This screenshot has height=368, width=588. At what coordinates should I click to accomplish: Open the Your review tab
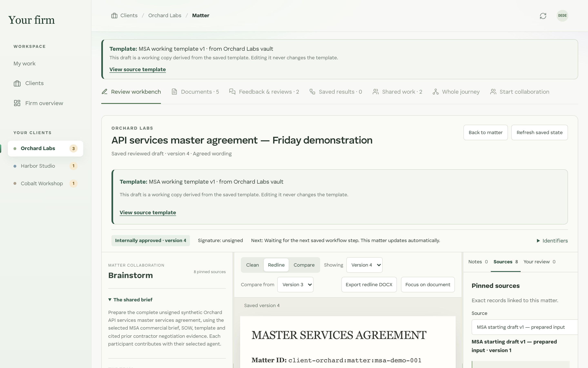(539, 262)
